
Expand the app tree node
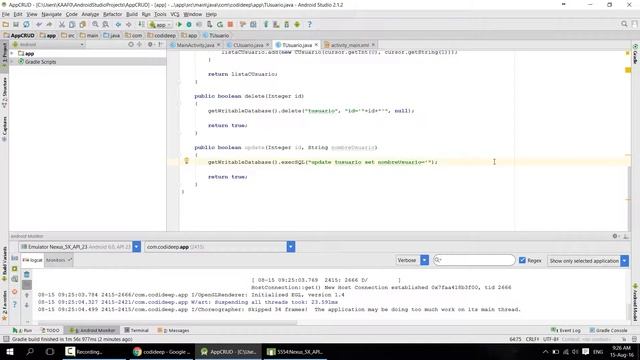pos(12,53)
